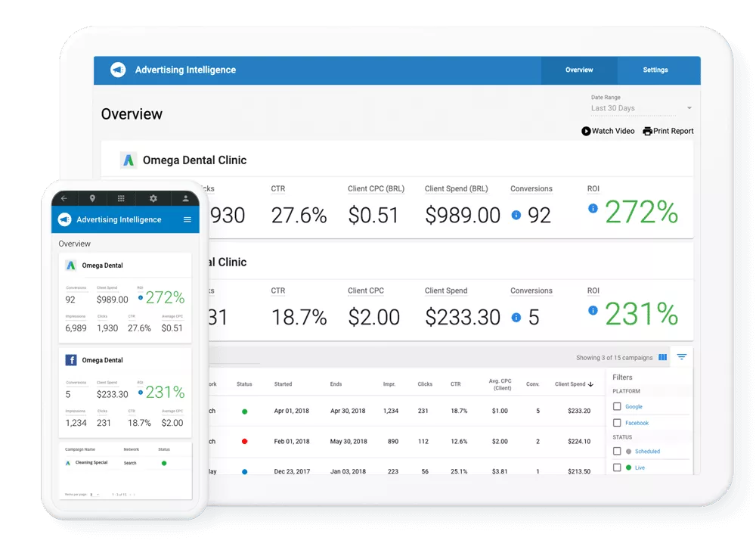Click the red status dot in Feb 01, 2018 row

coord(244,442)
